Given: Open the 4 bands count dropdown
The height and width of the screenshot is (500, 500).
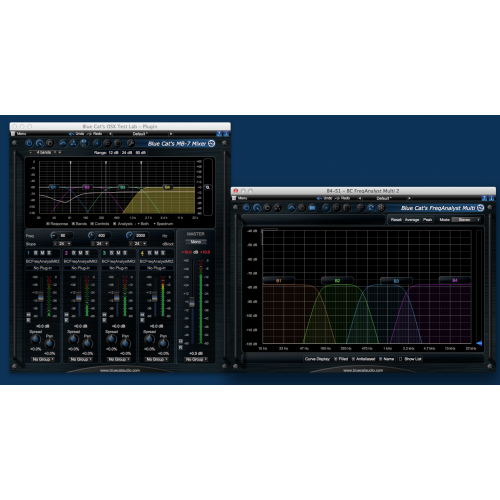Looking at the screenshot, I should coord(46,152).
